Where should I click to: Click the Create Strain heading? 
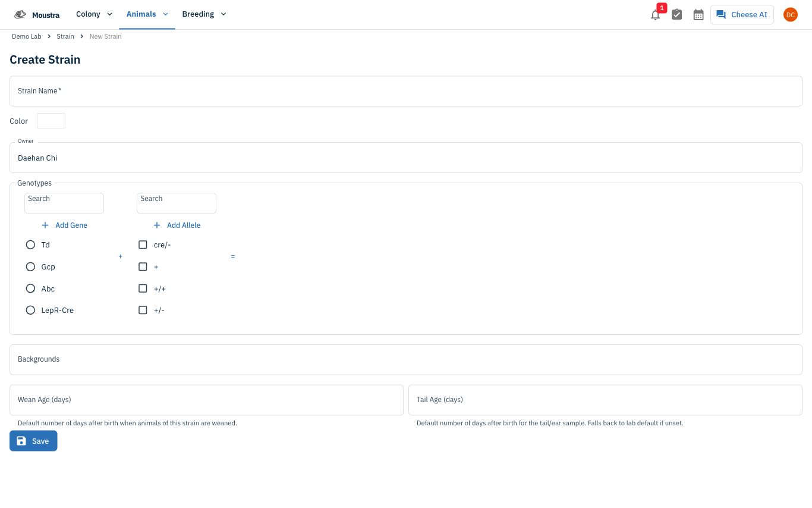pyautogui.click(x=45, y=59)
